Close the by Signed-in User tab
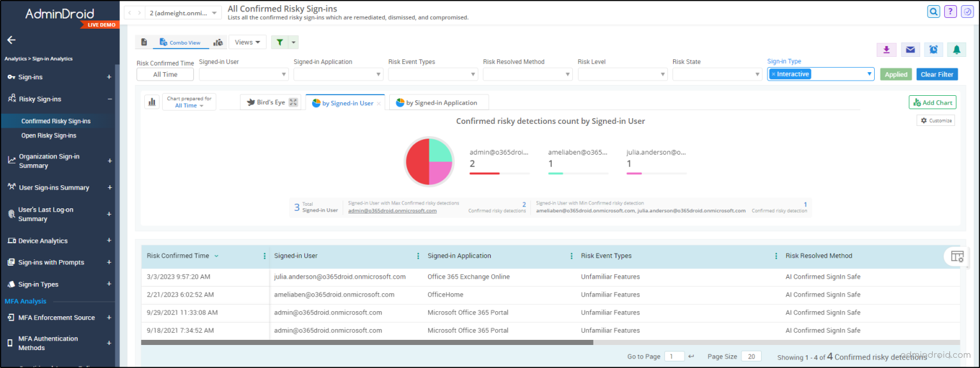 point(379,103)
